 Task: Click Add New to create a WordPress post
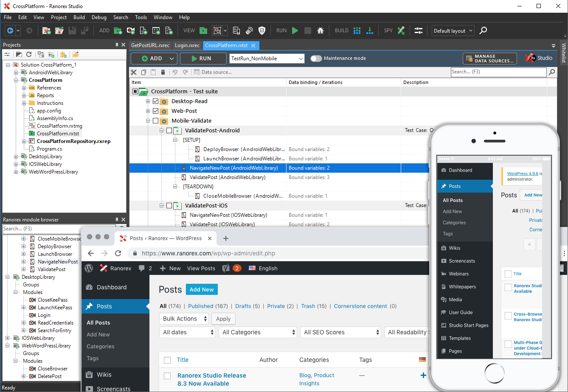(x=201, y=289)
